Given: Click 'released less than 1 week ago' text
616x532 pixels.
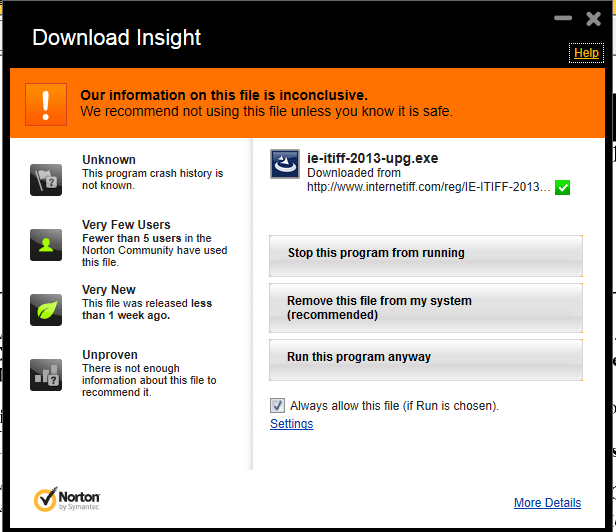Looking at the screenshot, I should pyautogui.click(x=147, y=309).
